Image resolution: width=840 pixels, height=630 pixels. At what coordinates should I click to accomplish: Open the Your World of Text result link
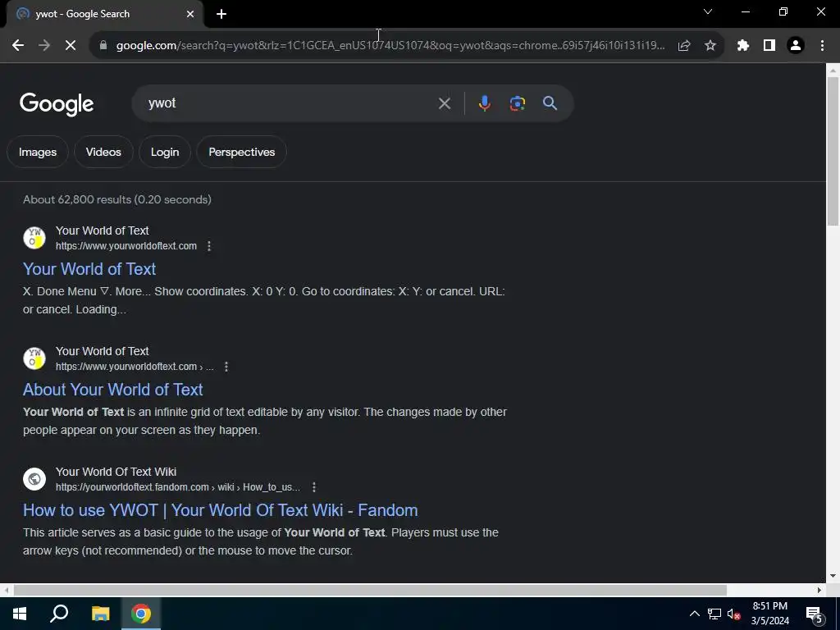(x=89, y=269)
